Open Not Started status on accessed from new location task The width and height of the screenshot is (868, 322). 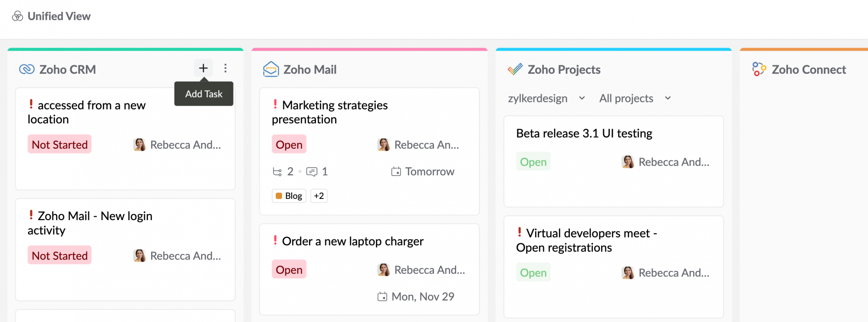coord(59,144)
